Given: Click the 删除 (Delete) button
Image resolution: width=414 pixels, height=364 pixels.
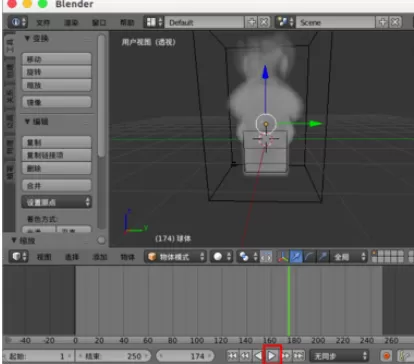Looking at the screenshot, I should (56, 168).
